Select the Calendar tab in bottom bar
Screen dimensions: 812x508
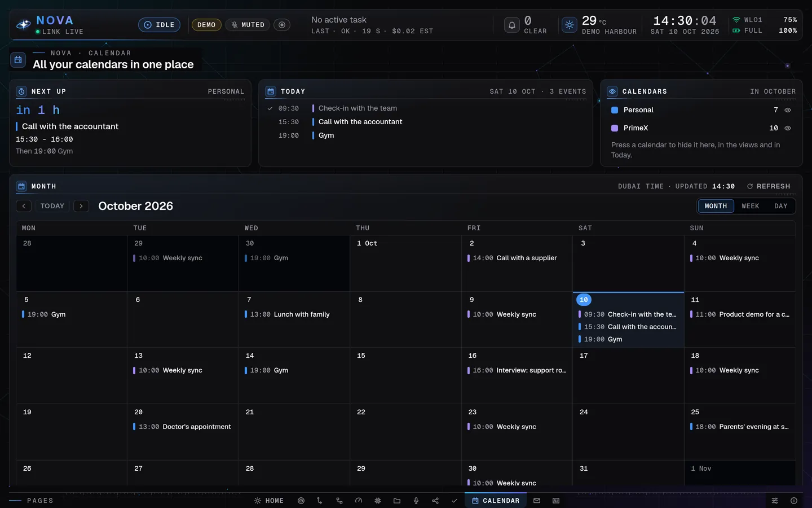pyautogui.click(x=496, y=501)
